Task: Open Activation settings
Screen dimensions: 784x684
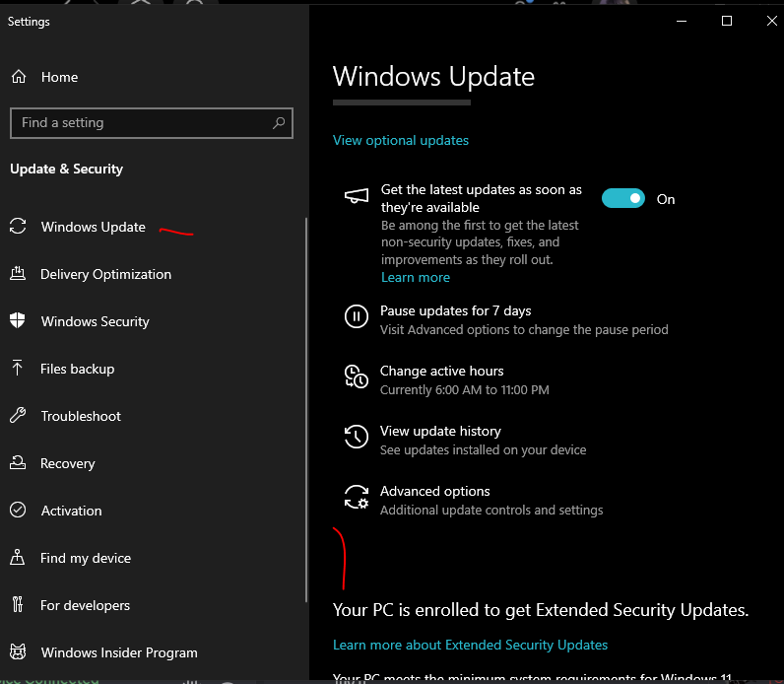Action: (x=72, y=511)
